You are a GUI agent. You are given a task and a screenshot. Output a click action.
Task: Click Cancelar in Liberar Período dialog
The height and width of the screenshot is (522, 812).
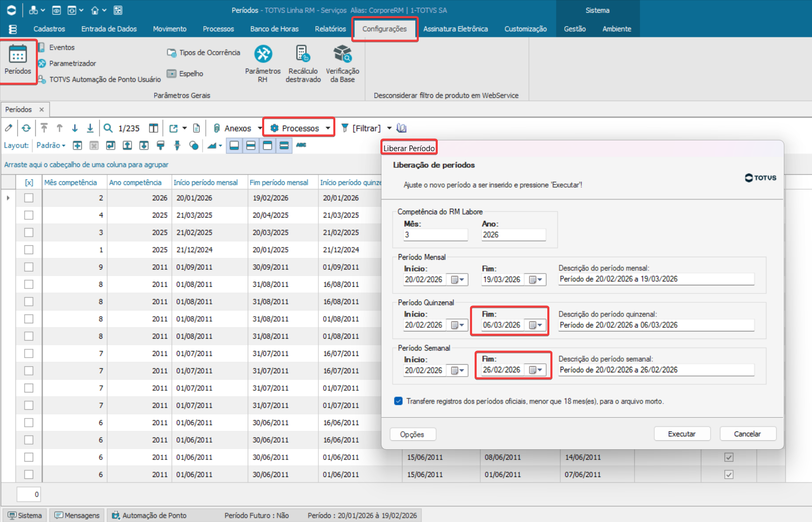coord(747,434)
